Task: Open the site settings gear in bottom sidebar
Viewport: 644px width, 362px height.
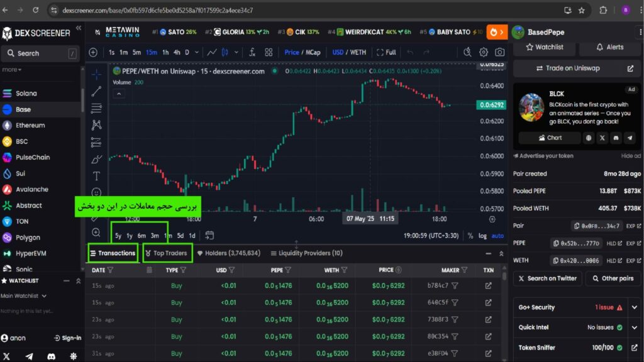Action: click(x=73, y=356)
